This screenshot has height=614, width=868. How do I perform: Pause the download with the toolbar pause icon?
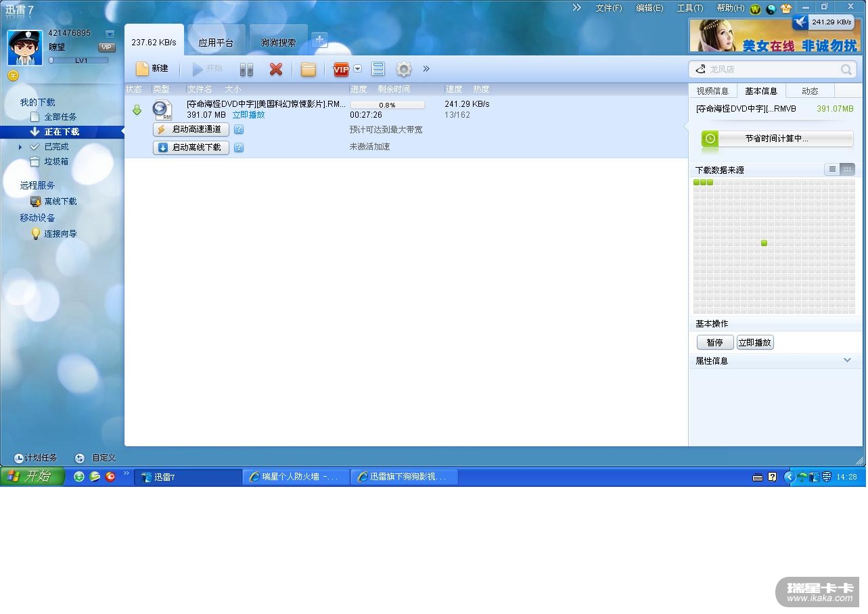click(246, 69)
